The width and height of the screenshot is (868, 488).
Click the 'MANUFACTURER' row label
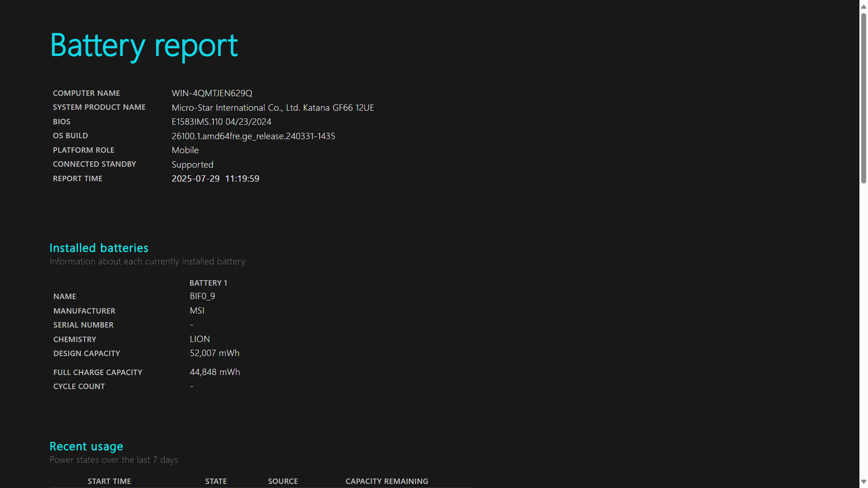[84, 311]
